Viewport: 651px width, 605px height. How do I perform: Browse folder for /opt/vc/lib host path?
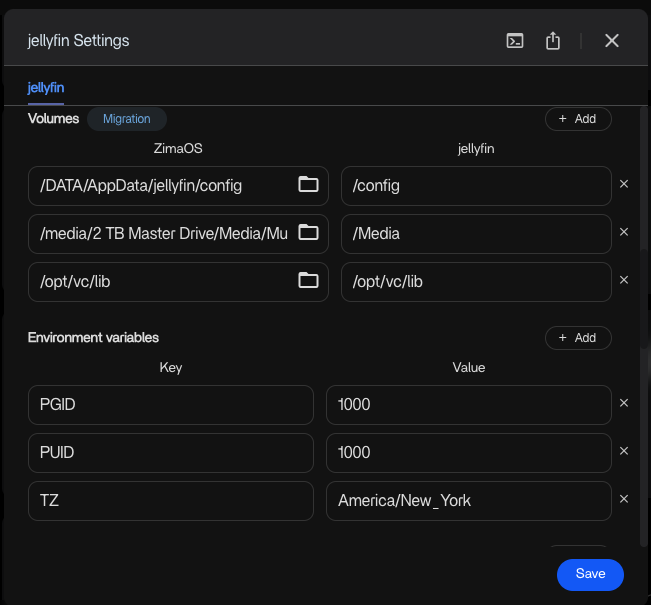point(308,281)
